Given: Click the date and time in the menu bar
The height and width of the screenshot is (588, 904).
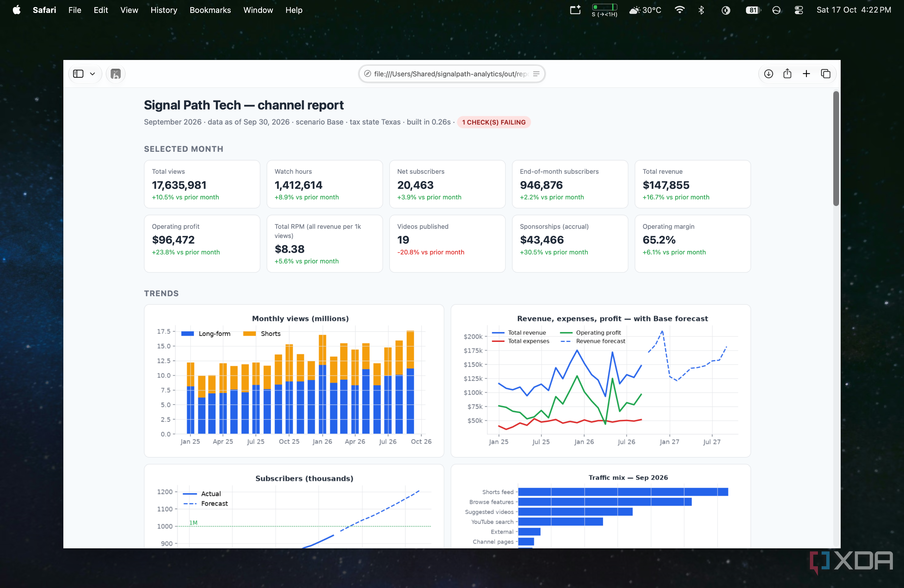Looking at the screenshot, I should coord(854,10).
